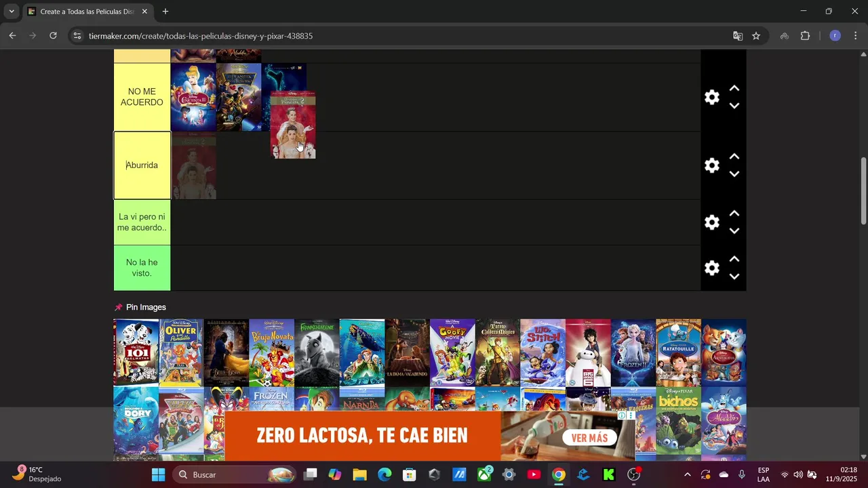
Task: Select the Goofy Movie poster
Action: (x=452, y=352)
